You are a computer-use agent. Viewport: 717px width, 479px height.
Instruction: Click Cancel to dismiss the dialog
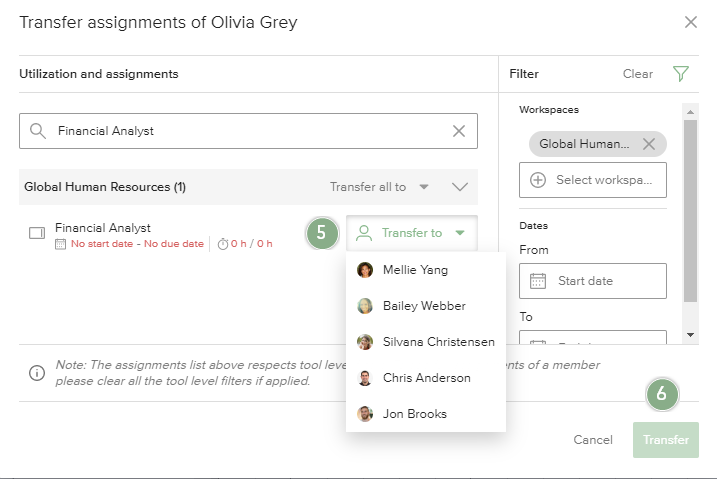[593, 440]
